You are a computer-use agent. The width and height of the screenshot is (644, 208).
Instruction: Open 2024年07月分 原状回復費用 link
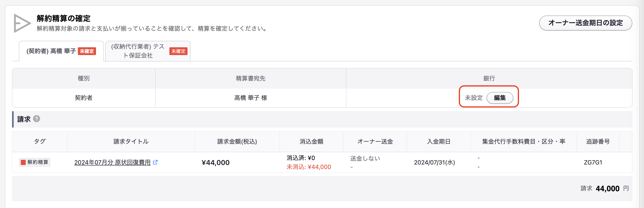pos(112,162)
